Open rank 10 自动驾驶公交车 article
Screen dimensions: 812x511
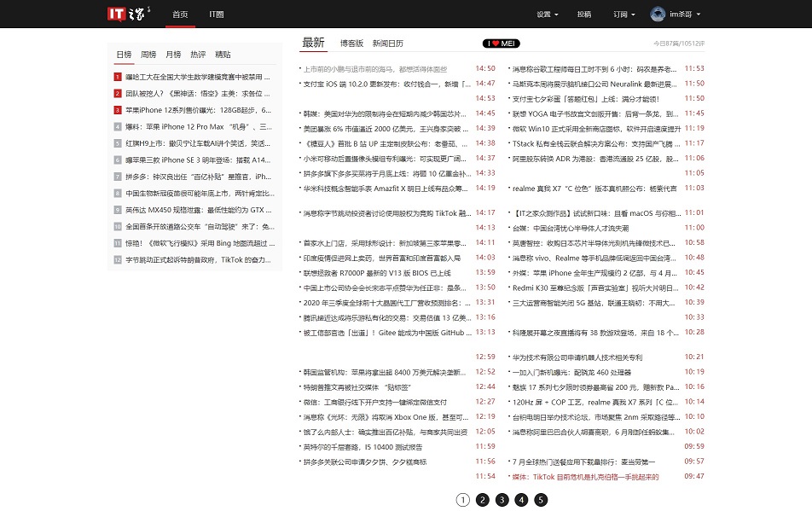[x=200, y=226]
